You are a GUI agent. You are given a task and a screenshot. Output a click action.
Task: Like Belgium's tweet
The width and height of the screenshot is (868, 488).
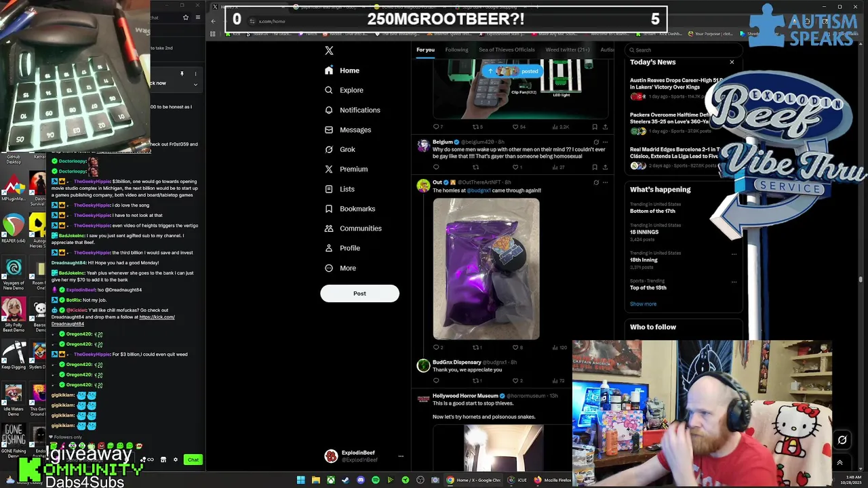pyautogui.click(x=517, y=167)
